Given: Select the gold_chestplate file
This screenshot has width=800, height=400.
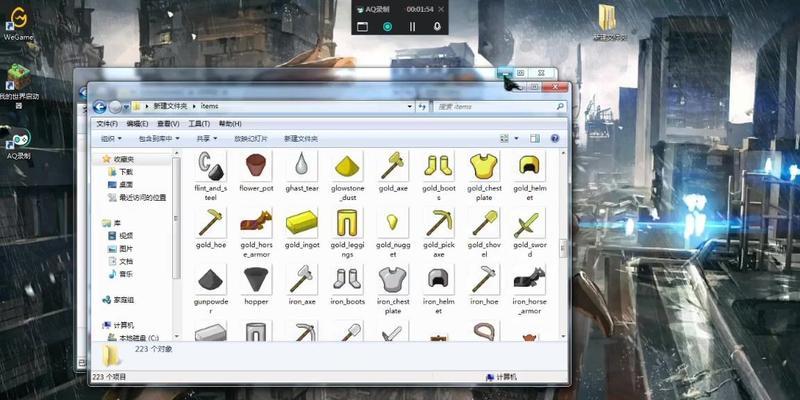Looking at the screenshot, I should [484, 166].
